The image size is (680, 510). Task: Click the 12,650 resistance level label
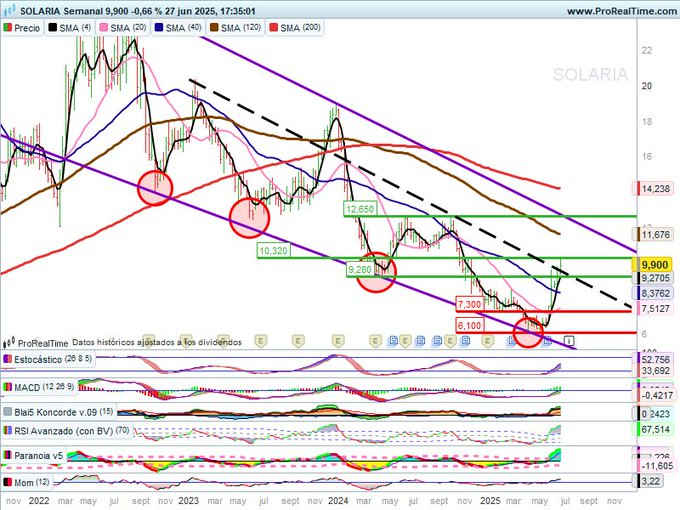point(360,209)
